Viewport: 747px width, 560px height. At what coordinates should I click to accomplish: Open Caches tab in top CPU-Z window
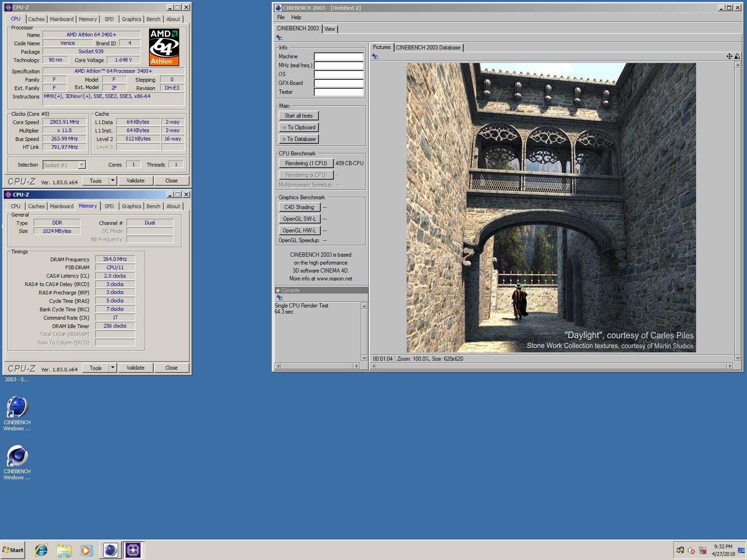[36, 19]
